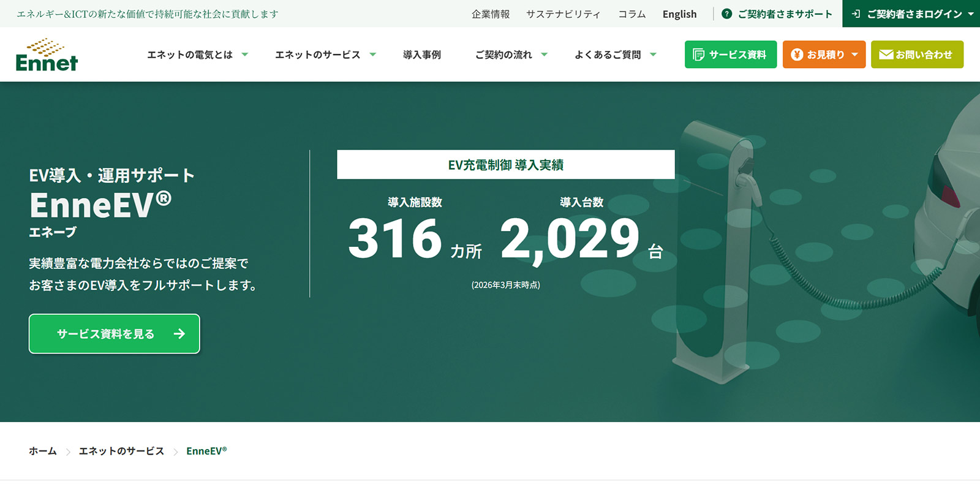This screenshot has width=980, height=484.
Task: Click the EV導入・運用サポート heading
Action: pos(112,175)
